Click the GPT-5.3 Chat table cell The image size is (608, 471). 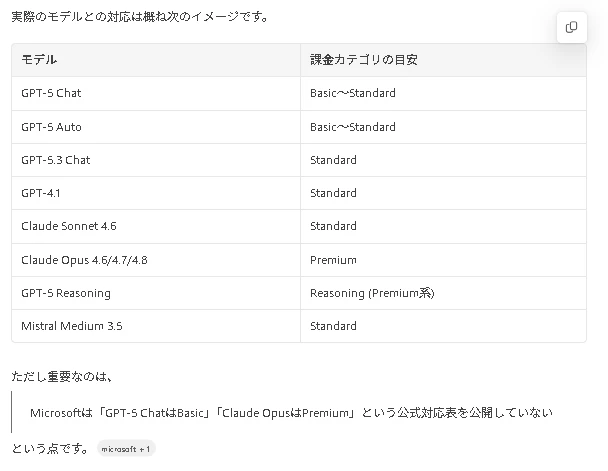tap(156, 160)
